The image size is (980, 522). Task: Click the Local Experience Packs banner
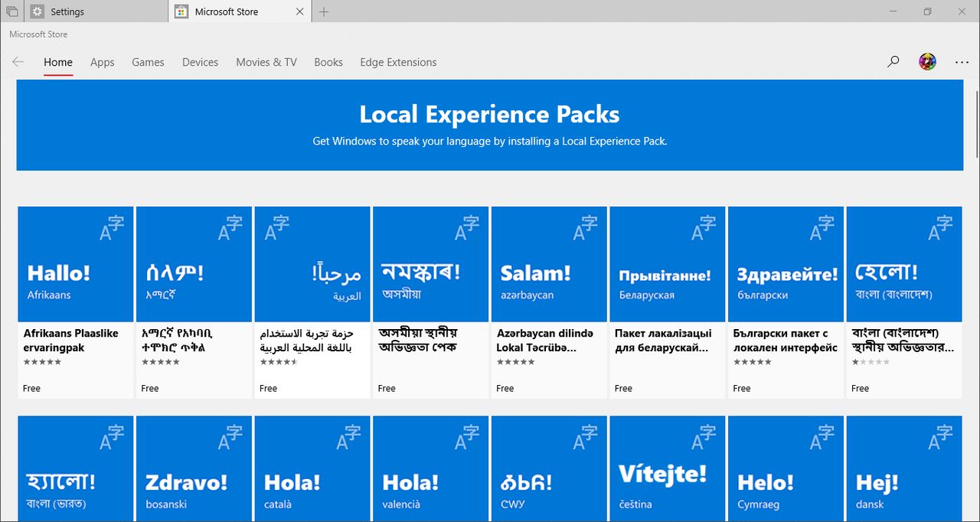tap(490, 125)
